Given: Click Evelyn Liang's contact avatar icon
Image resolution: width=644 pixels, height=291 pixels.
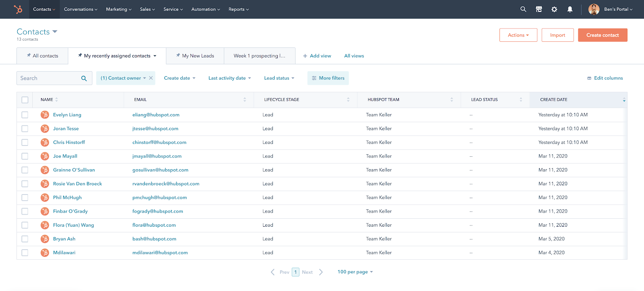Looking at the screenshot, I should click(x=45, y=115).
